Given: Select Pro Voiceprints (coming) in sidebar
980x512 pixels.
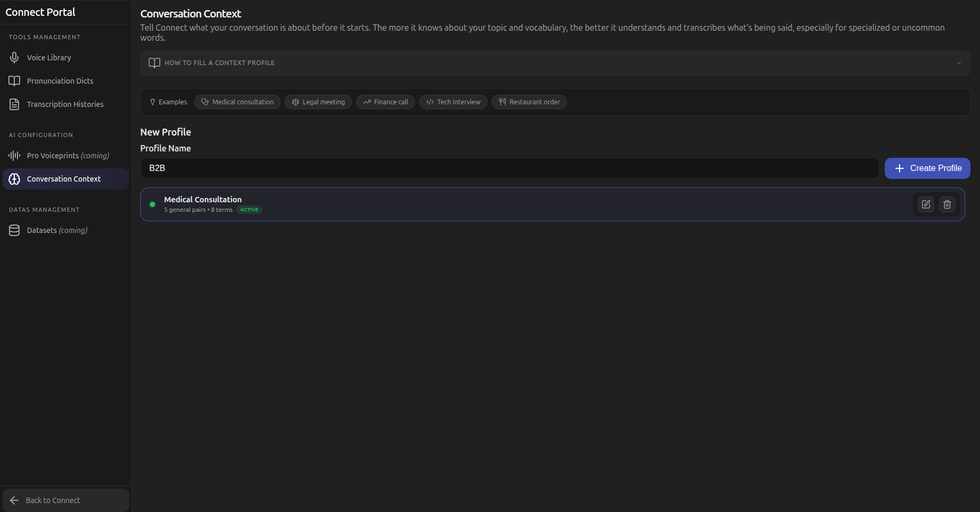Looking at the screenshot, I should (66, 155).
